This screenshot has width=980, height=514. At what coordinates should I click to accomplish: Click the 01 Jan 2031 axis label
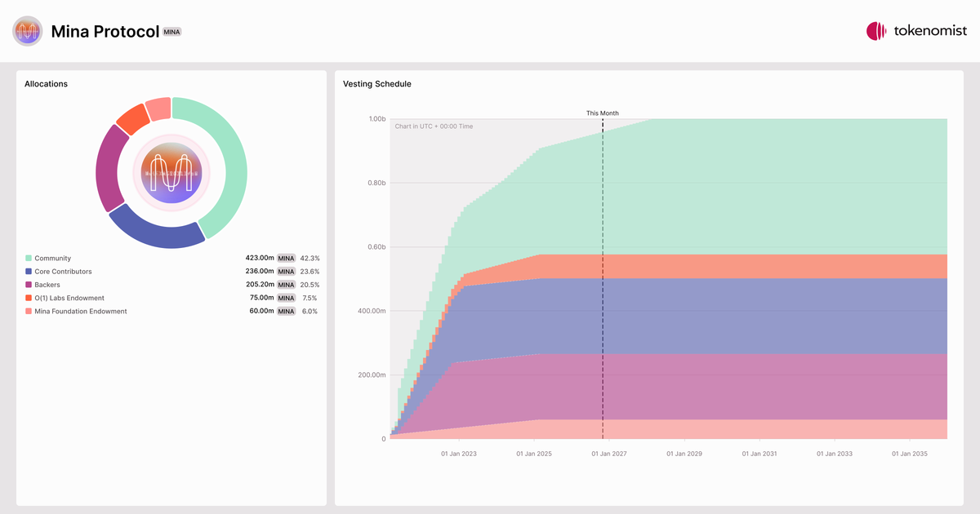[759, 454]
